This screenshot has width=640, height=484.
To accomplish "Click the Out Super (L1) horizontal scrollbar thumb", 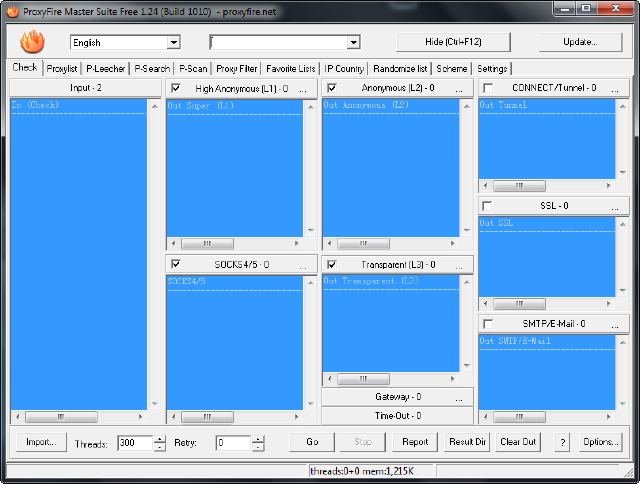I will click(x=207, y=244).
